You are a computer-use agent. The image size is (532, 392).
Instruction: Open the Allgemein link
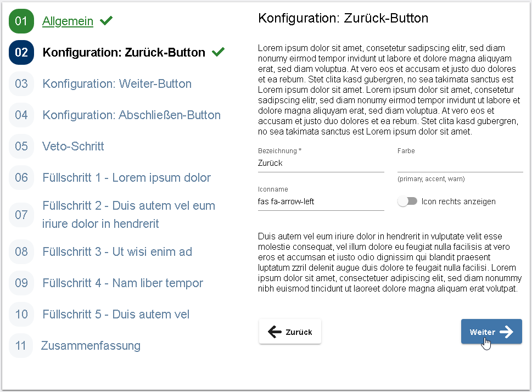coord(68,21)
